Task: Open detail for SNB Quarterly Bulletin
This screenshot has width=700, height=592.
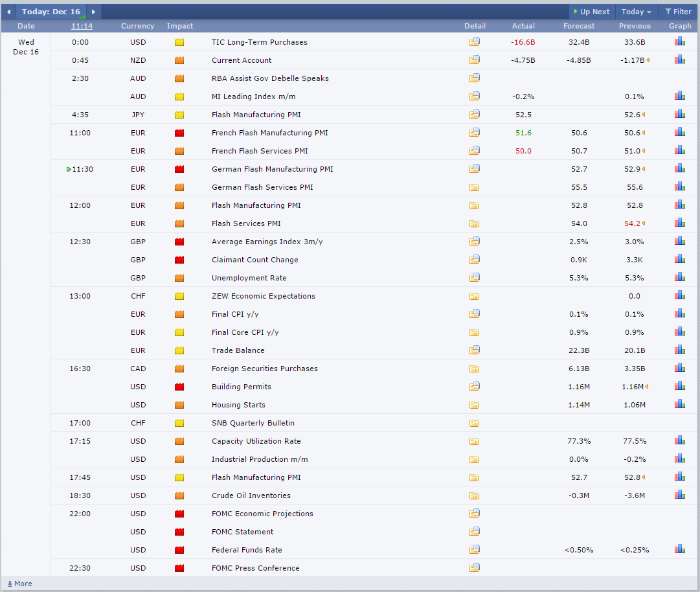Action: [474, 423]
